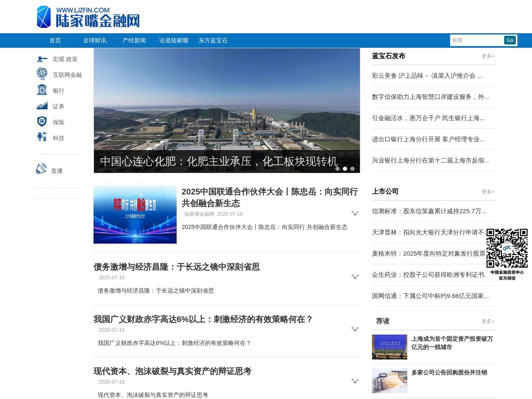This screenshot has height=399, width=532.
Task: Toggle the like icon on the 联通 article
Action: (x=355, y=213)
